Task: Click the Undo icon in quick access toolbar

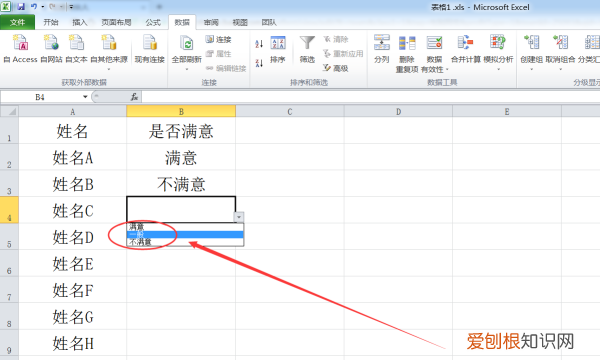Action: click(x=34, y=7)
